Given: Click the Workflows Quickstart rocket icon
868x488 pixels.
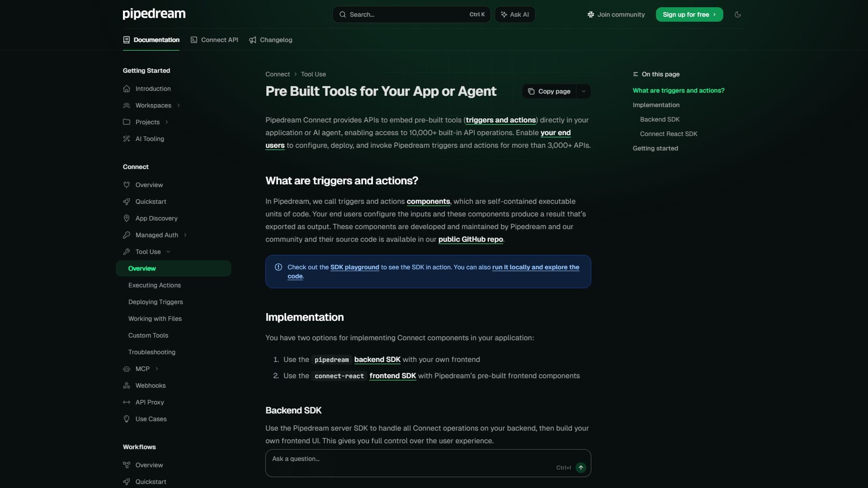Looking at the screenshot, I should click(127, 482).
